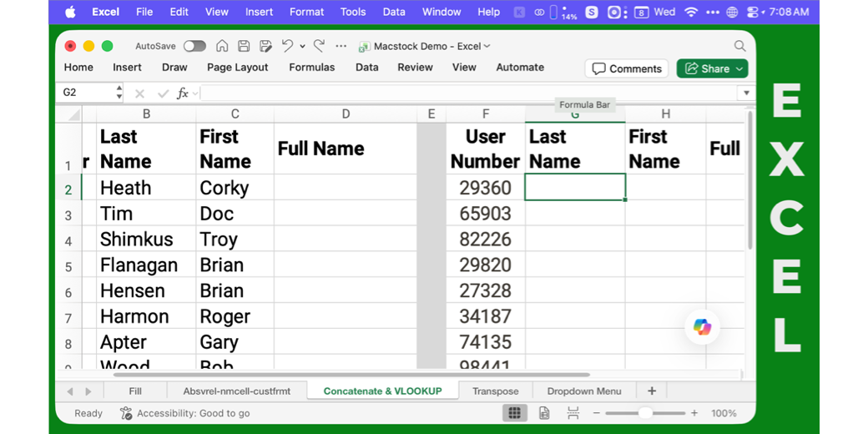Open the Home ribbon tab
Image resolution: width=868 pixels, height=434 pixels.
[78, 68]
